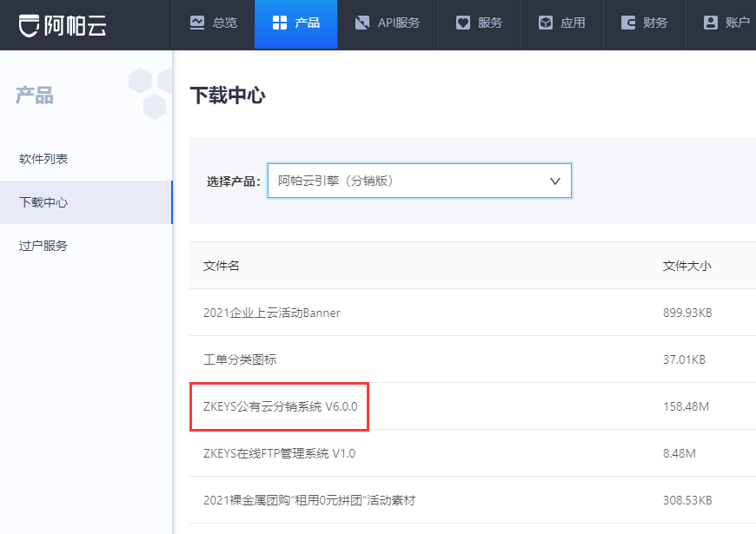
Task: Click the 37.01KB size cell
Action: click(x=684, y=359)
